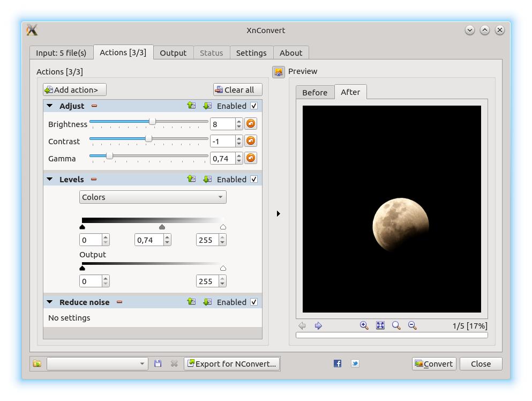Decrease the Gamma spinner value

pos(239,161)
